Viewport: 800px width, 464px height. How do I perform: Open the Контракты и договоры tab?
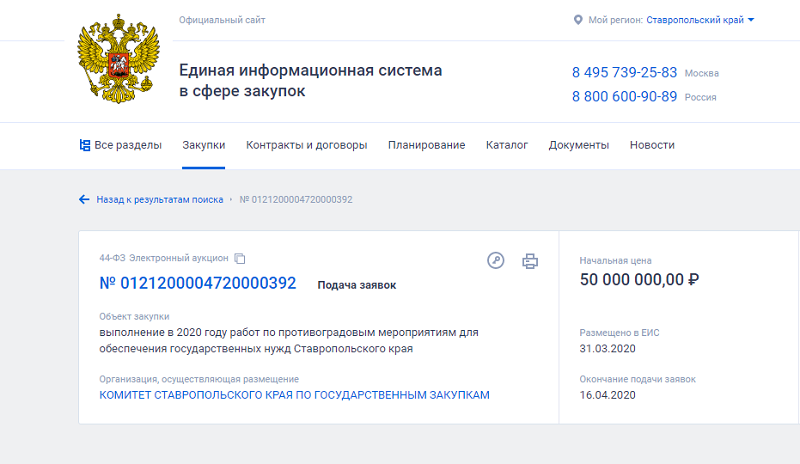click(306, 145)
